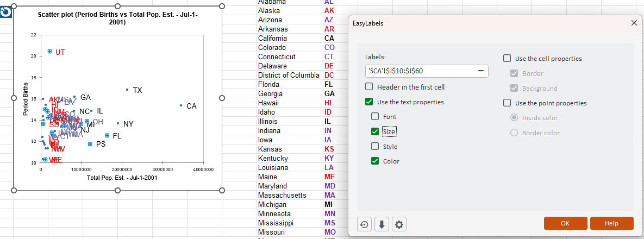Click the EasyLabels dialog title
The width and height of the screenshot is (644, 239).
tap(367, 23)
